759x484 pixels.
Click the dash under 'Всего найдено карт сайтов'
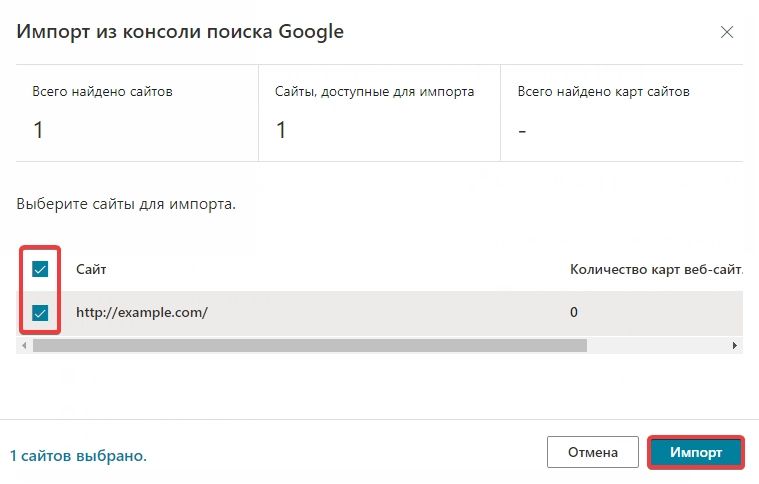pos(522,131)
